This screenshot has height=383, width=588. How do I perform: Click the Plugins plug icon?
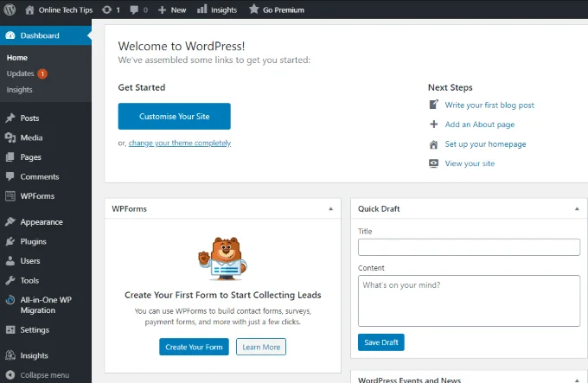pos(10,241)
